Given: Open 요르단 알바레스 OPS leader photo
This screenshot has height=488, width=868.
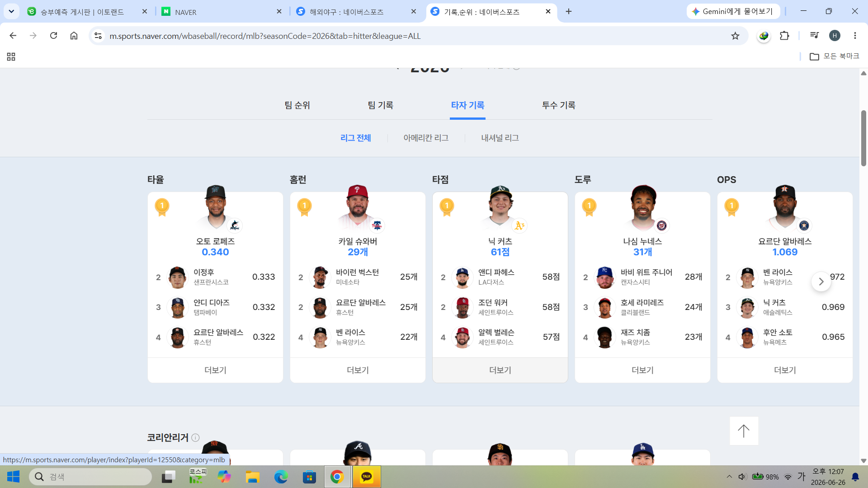Looking at the screenshot, I should (x=785, y=208).
